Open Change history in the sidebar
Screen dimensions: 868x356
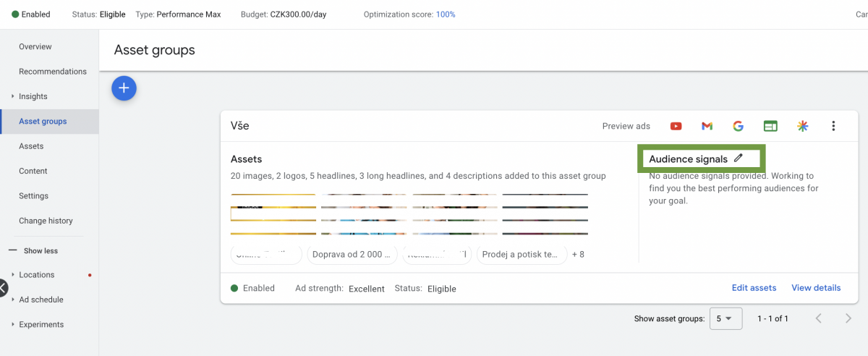point(46,221)
